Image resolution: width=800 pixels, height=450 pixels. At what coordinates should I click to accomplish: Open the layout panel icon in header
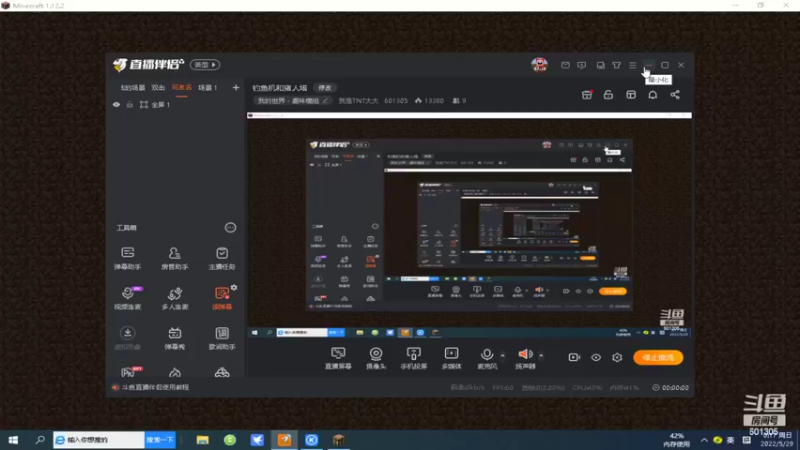[631, 95]
